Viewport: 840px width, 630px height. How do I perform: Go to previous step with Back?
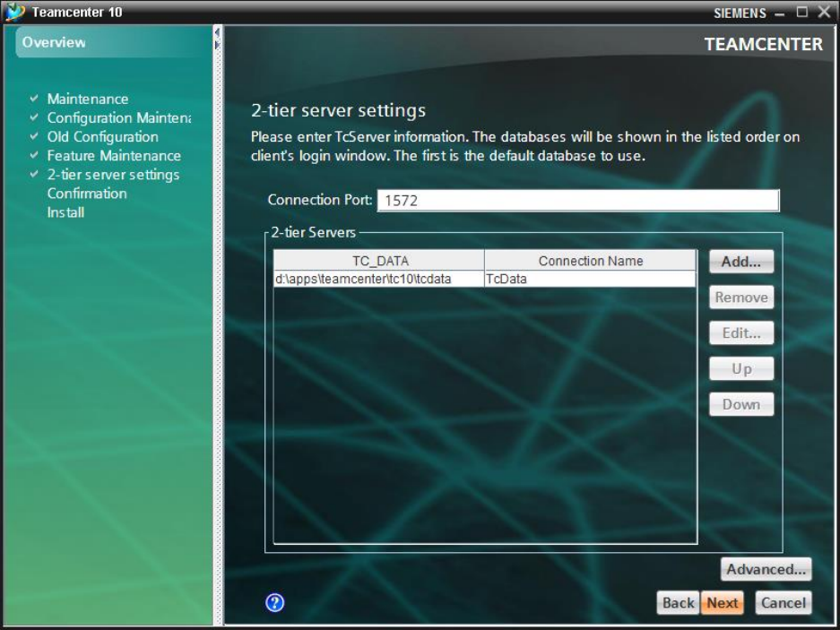pyautogui.click(x=679, y=603)
